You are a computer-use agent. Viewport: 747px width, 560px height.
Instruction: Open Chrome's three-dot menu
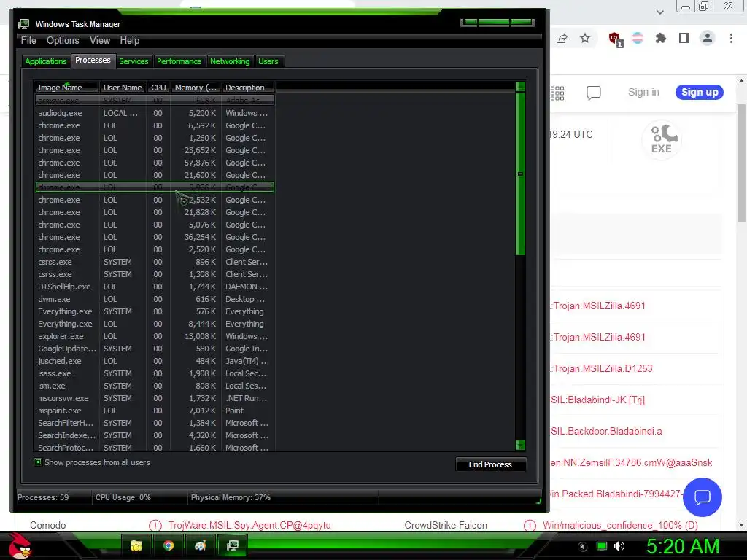point(731,38)
